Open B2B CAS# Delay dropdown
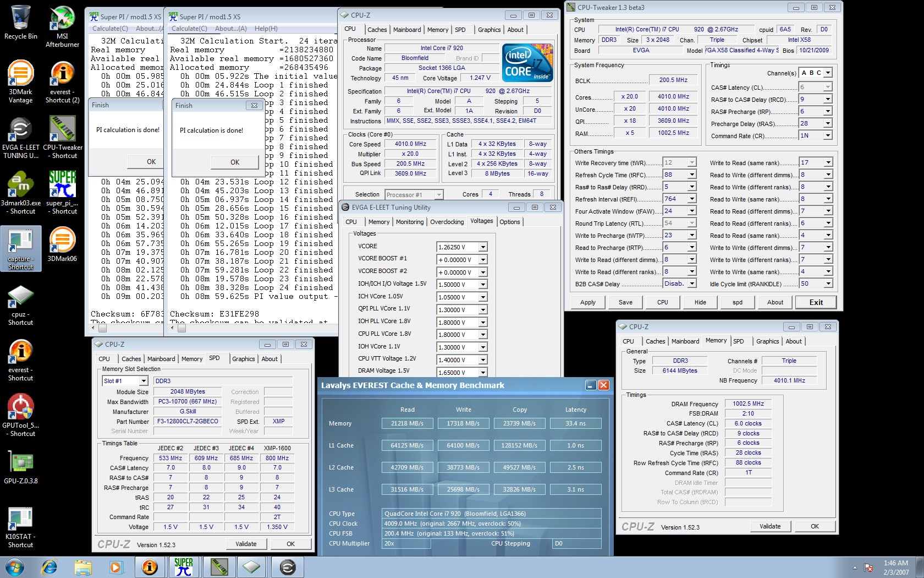924x578 pixels. (692, 283)
